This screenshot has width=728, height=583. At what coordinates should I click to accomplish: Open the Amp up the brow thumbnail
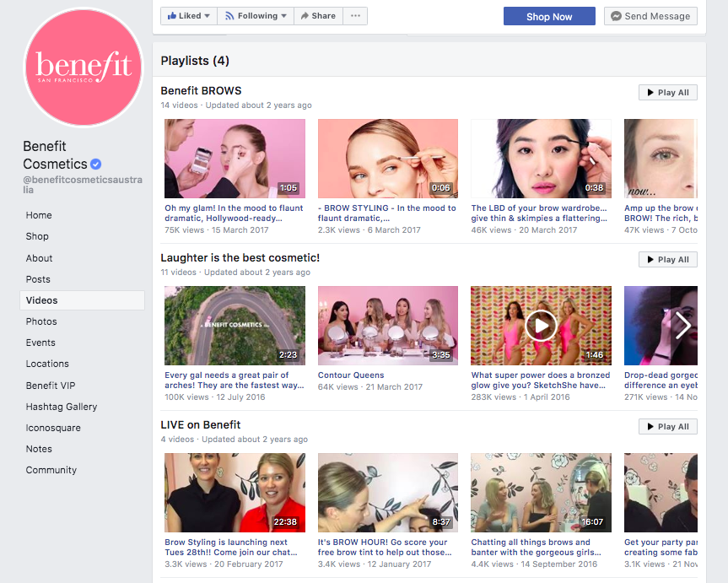click(x=661, y=159)
